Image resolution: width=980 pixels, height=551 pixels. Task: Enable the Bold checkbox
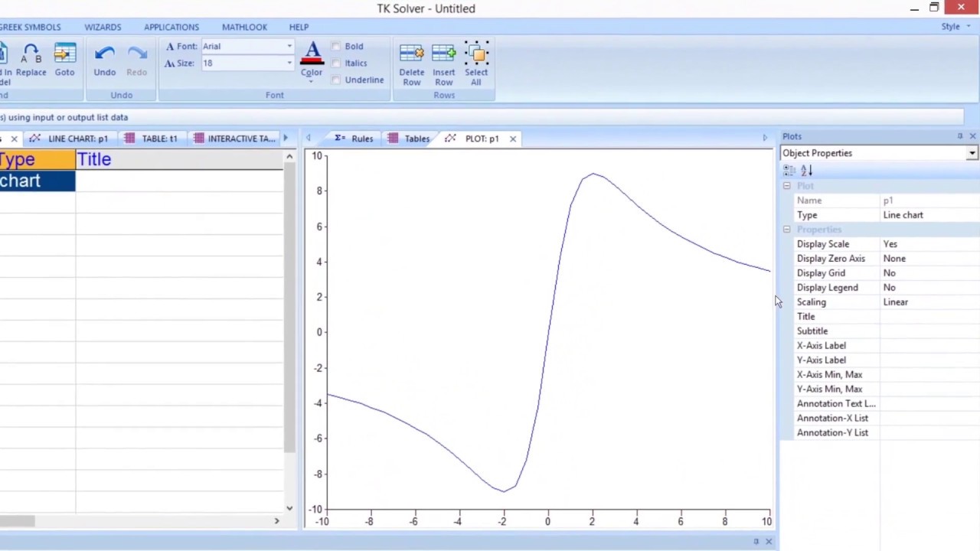336,47
